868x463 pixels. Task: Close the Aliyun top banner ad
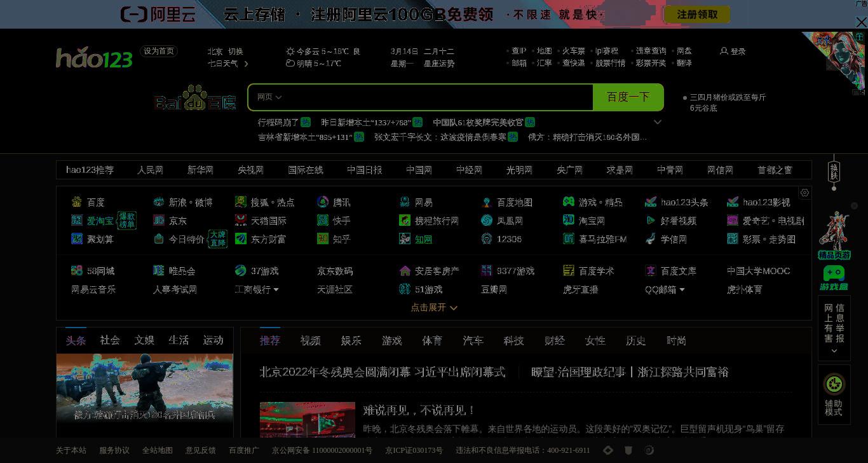click(861, 22)
